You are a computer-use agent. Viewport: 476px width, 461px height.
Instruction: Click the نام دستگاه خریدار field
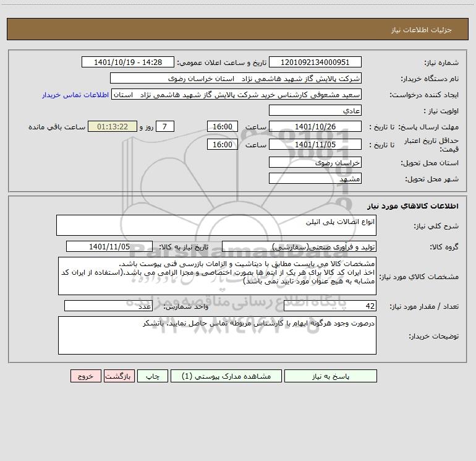point(236,78)
